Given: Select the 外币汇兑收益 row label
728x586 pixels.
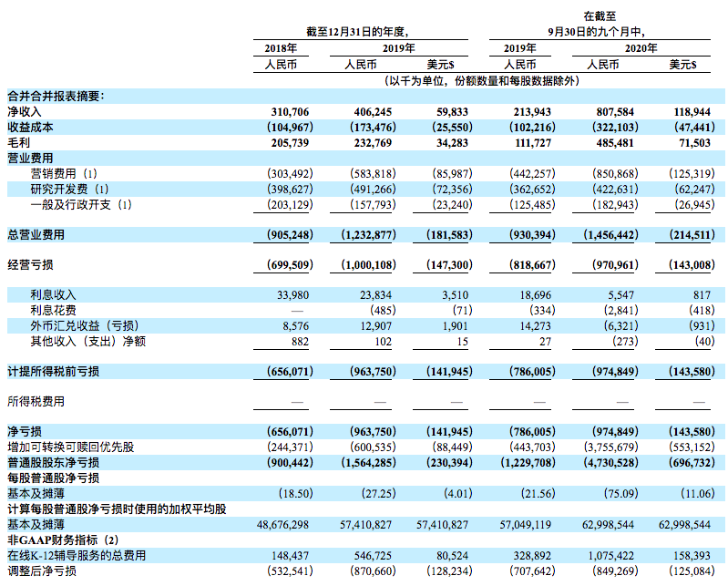Looking at the screenshot, I should click(83, 325).
